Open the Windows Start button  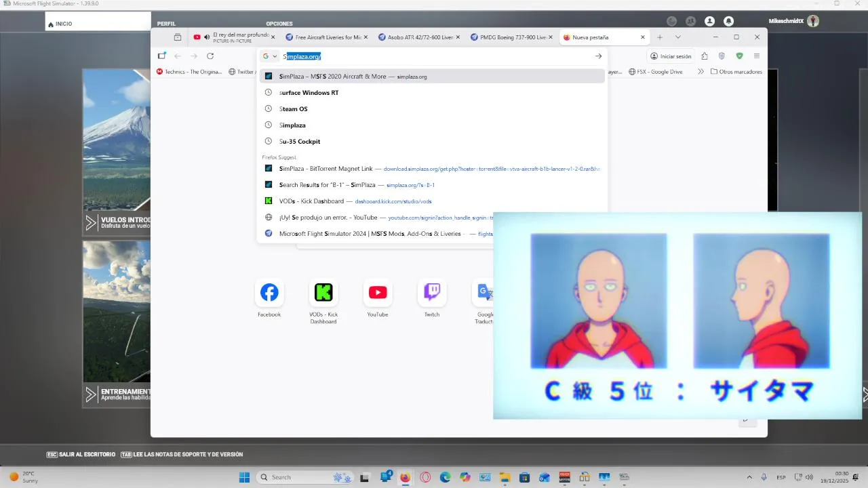pos(244,477)
